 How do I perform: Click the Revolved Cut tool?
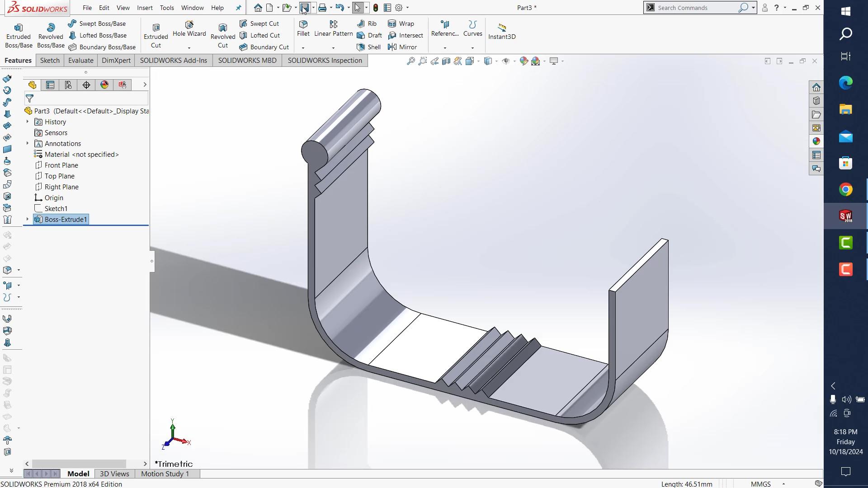(222, 35)
